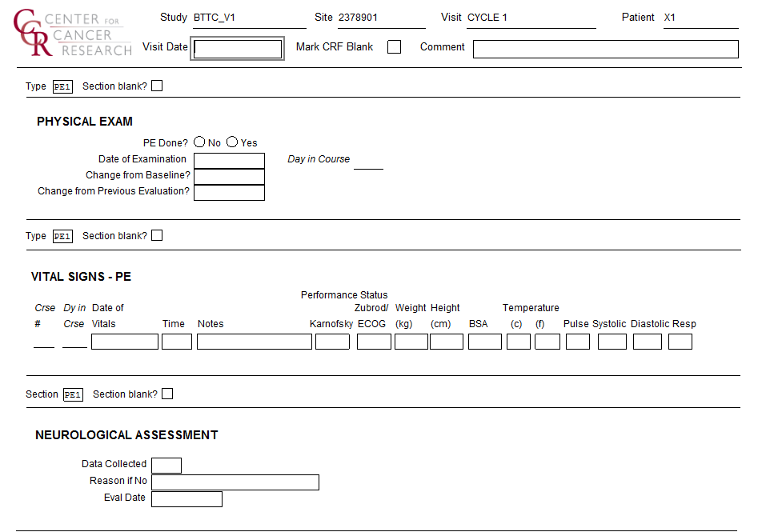Click the Karnofsky score field

coord(332,342)
